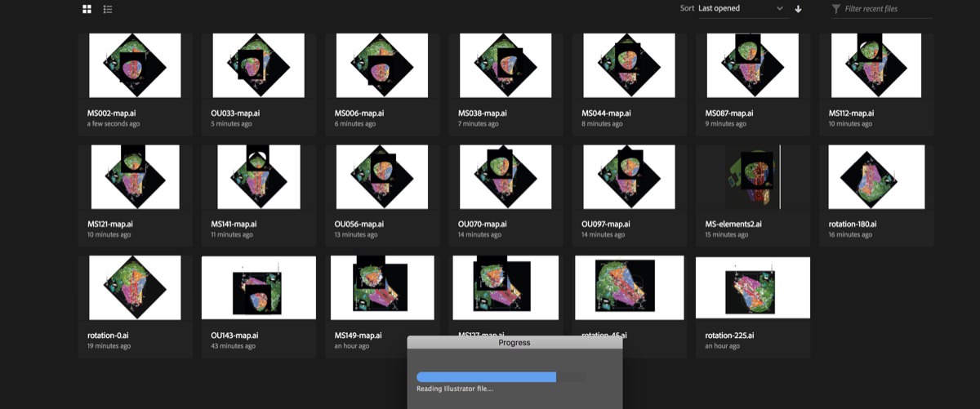
Task: Switch to grid view layout
Action: pyautogui.click(x=87, y=9)
